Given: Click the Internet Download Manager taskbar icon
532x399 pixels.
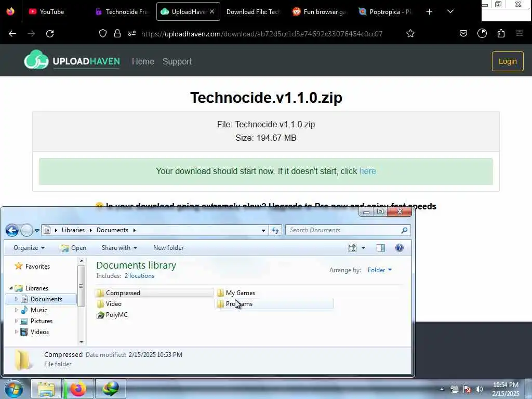Looking at the screenshot, I should tap(111, 389).
